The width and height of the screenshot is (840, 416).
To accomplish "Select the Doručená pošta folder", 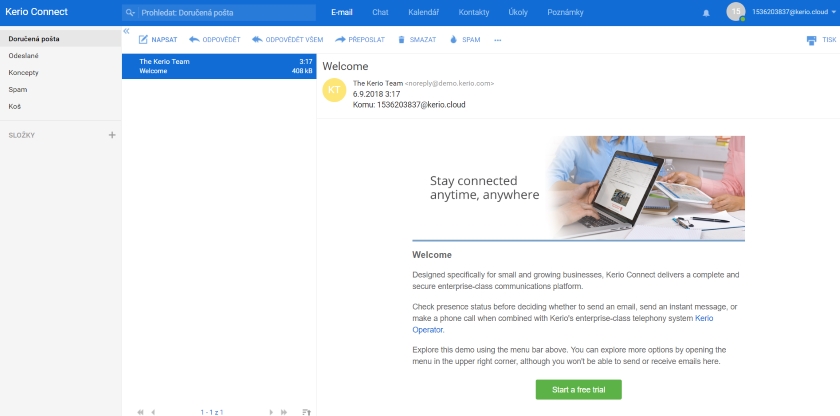I will pyautogui.click(x=61, y=39).
